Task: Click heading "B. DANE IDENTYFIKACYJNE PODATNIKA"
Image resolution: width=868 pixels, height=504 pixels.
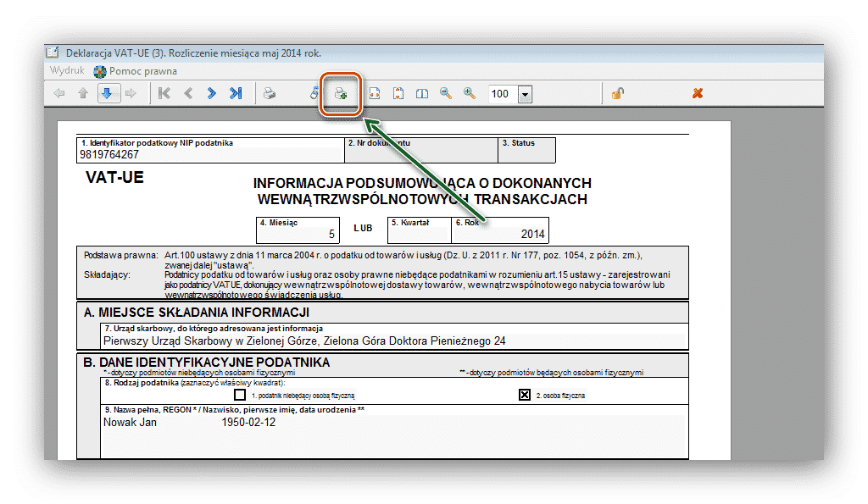Action: coord(207,363)
